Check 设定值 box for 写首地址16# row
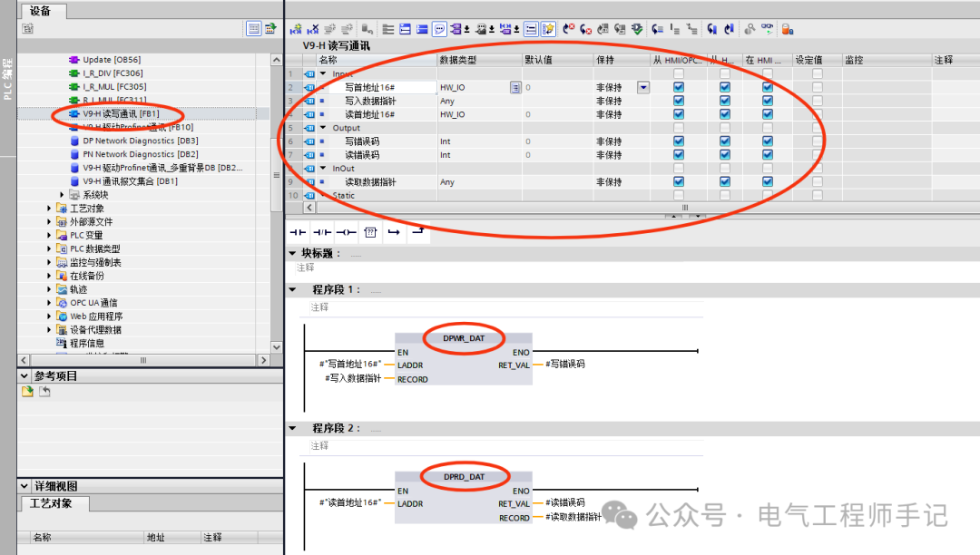The width and height of the screenshot is (980, 555). (x=818, y=87)
